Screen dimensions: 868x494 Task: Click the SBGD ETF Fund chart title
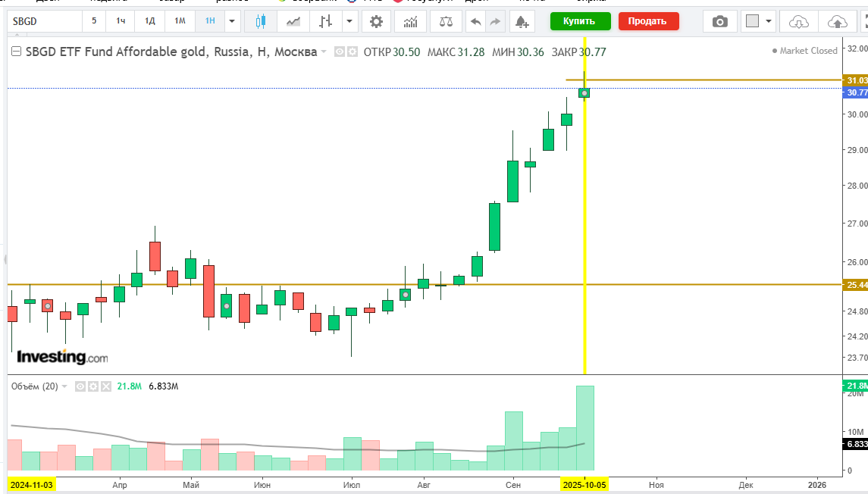coord(171,52)
